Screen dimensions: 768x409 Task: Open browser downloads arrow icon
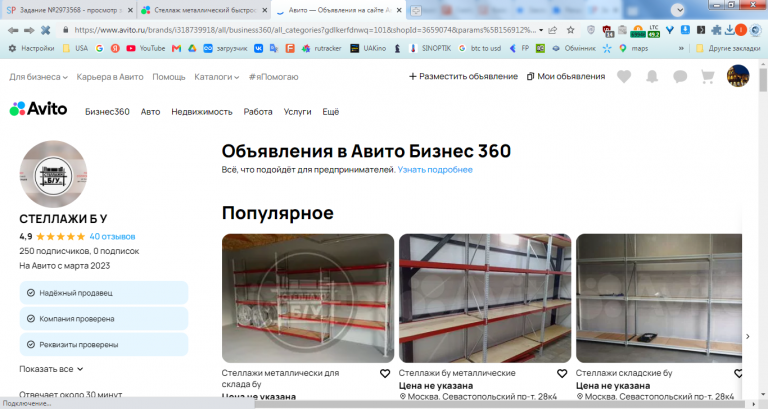pos(729,30)
